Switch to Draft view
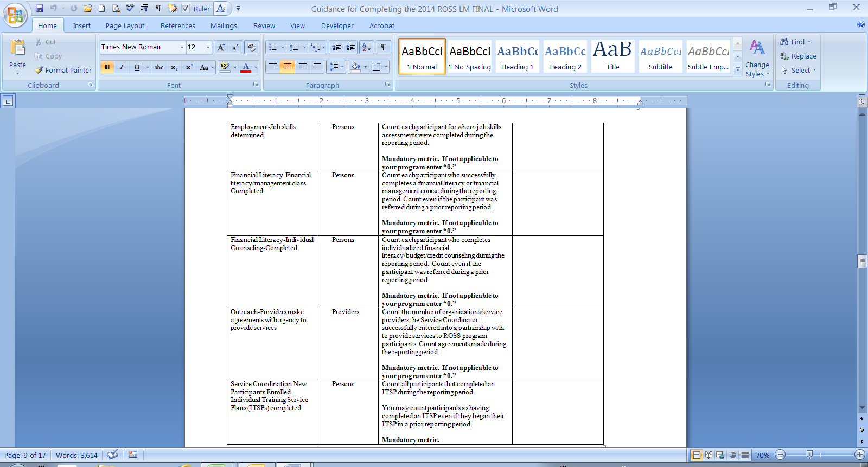The height and width of the screenshot is (467, 868). [745, 455]
